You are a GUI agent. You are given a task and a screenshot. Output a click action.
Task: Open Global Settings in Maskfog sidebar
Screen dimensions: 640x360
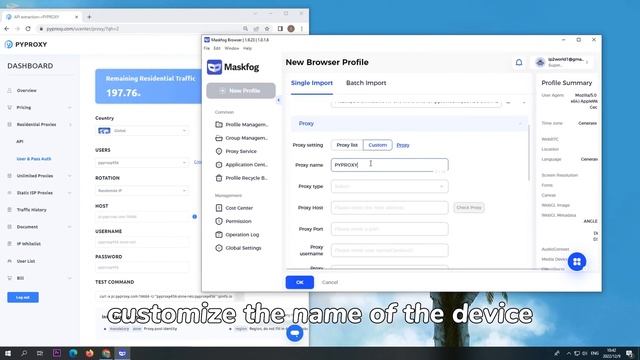238,248
